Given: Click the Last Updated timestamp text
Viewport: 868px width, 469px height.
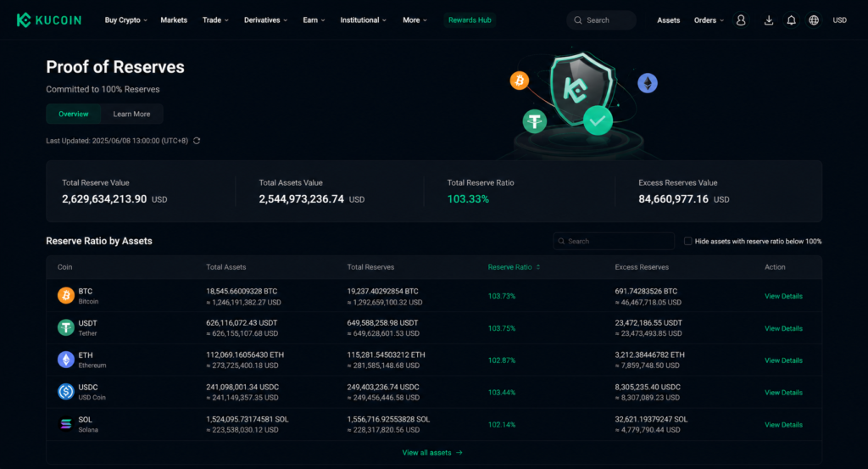Looking at the screenshot, I should [117, 141].
